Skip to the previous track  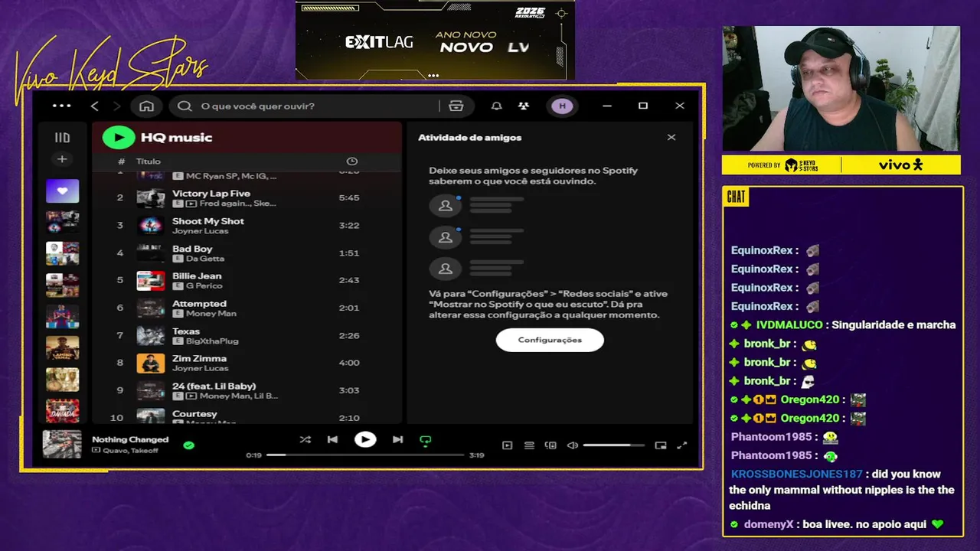point(332,439)
